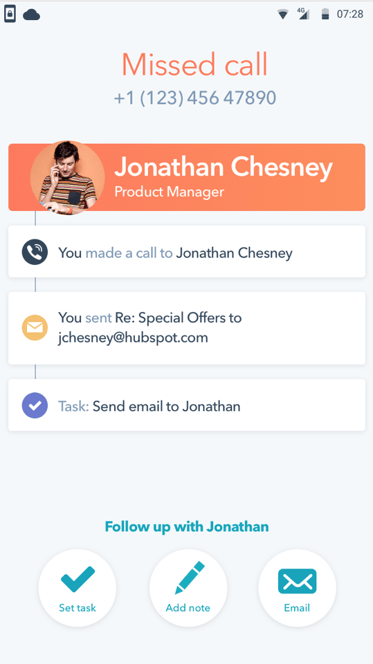Tap the phone number +1 (123) 456 47890
Image resolution: width=373 pixels, height=664 pixels.
[x=195, y=98]
